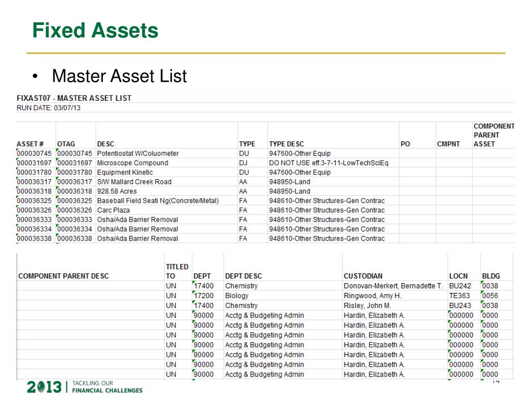Click building code 0056
This screenshot has width=532, height=399.
point(490,296)
